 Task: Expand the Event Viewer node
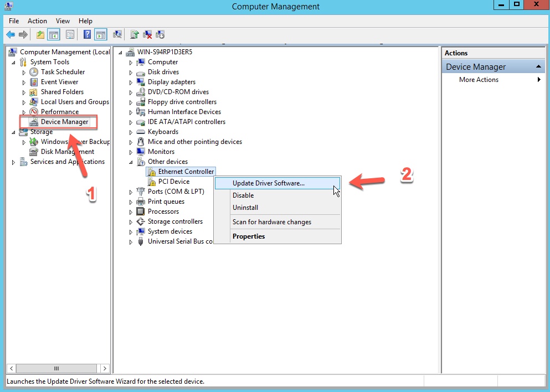tap(24, 82)
